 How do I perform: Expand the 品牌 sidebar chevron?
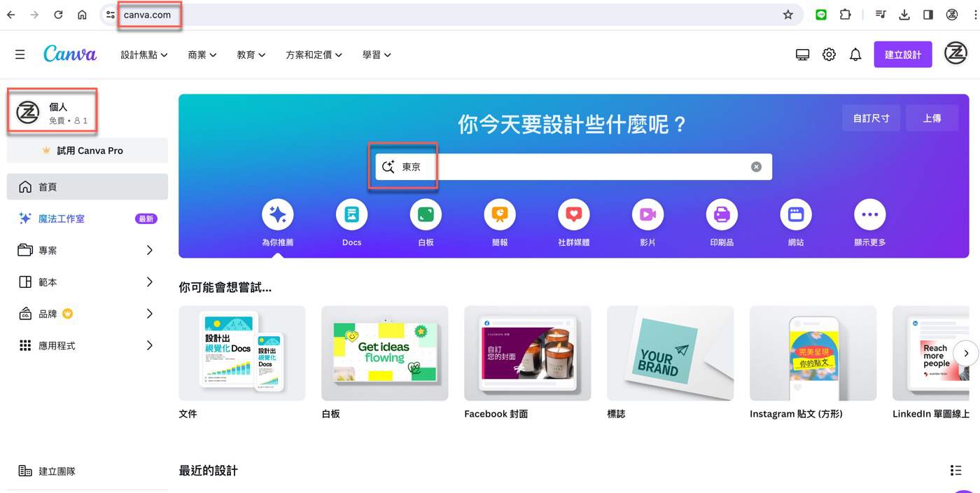click(x=149, y=314)
